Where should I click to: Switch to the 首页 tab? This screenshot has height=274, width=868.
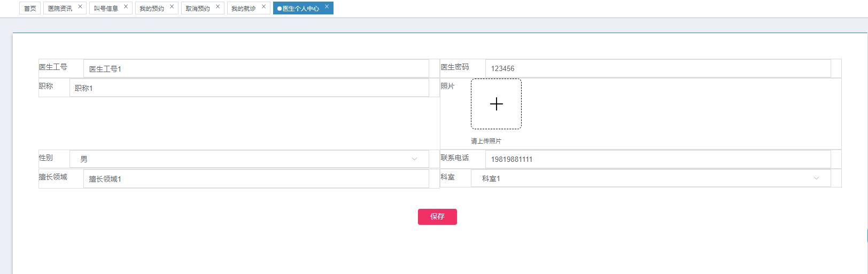pyautogui.click(x=30, y=9)
